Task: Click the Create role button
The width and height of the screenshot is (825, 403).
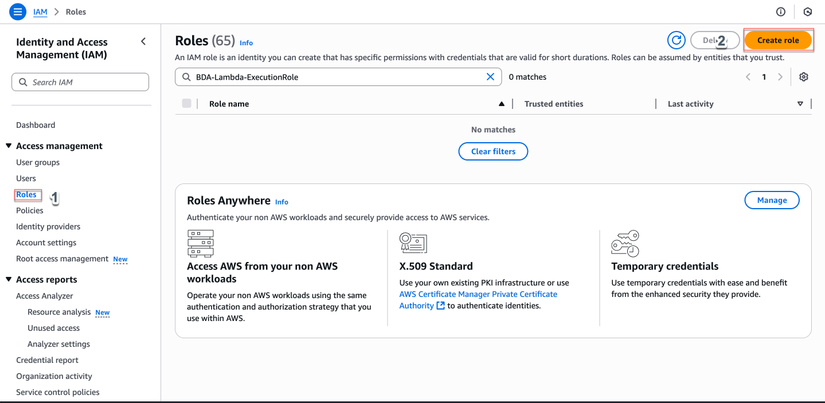Action: click(x=777, y=40)
